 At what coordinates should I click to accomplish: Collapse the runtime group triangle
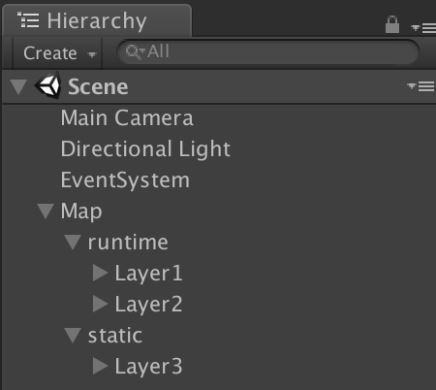tap(73, 242)
